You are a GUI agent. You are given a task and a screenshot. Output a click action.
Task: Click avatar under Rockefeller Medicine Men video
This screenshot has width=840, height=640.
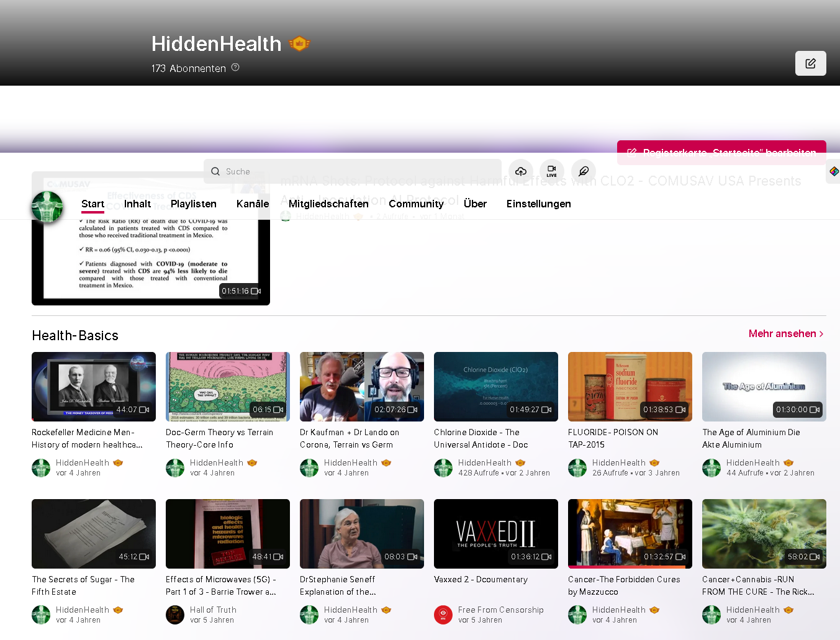(x=41, y=467)
